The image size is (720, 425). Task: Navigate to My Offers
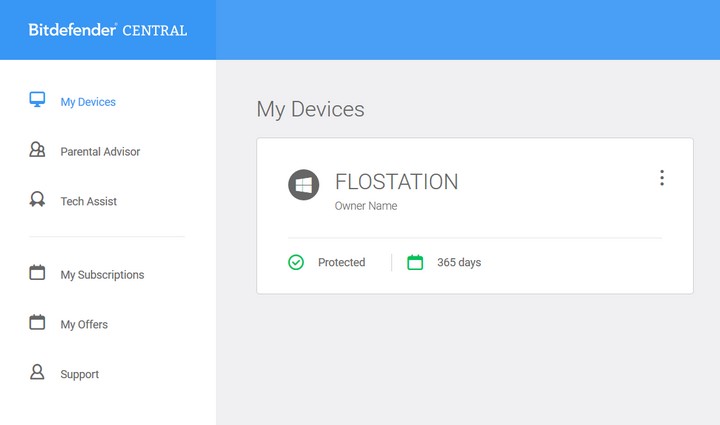pos(84,325)
